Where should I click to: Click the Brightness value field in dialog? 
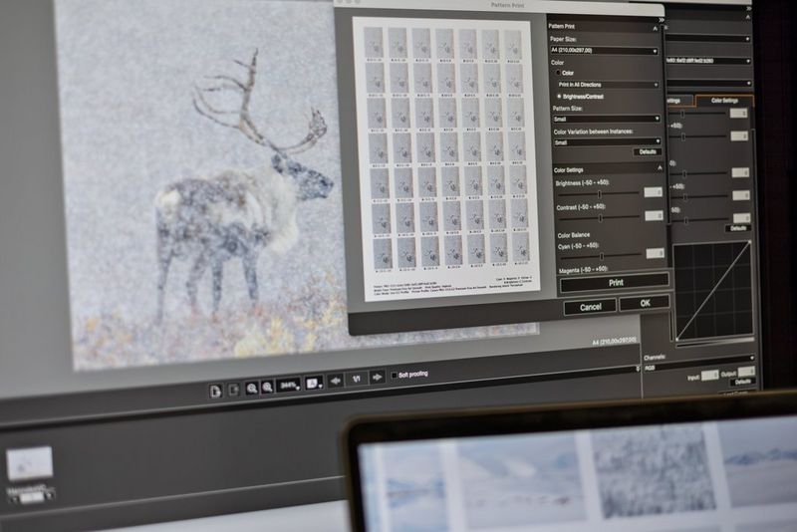[654, 192]
